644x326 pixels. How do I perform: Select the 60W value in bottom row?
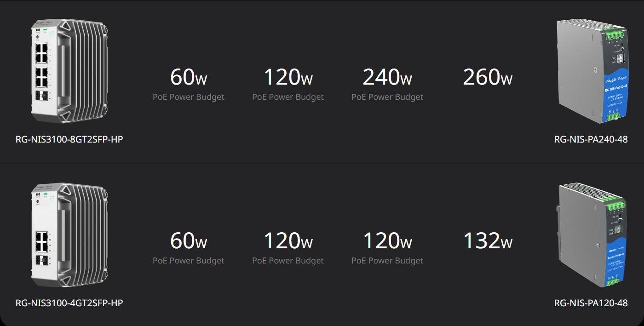tap(189, 240)
